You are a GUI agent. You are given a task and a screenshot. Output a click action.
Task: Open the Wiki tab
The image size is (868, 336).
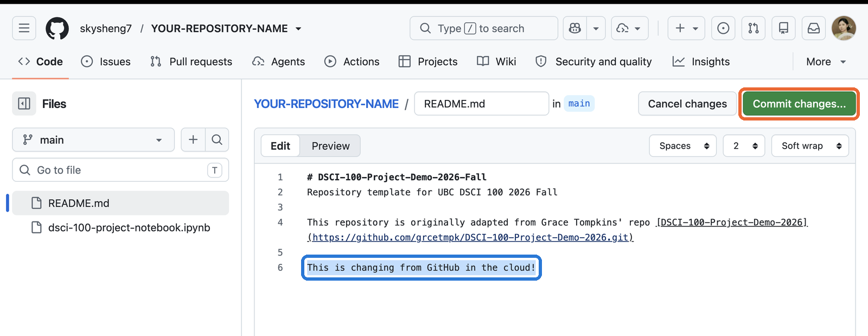(x=496, y=62)
